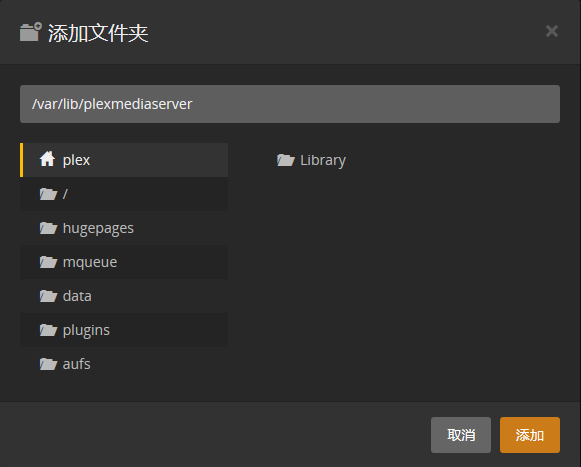Click the home icon beside plex
The height and width of the screenshot is (467, 581).
tap(47, 159)
